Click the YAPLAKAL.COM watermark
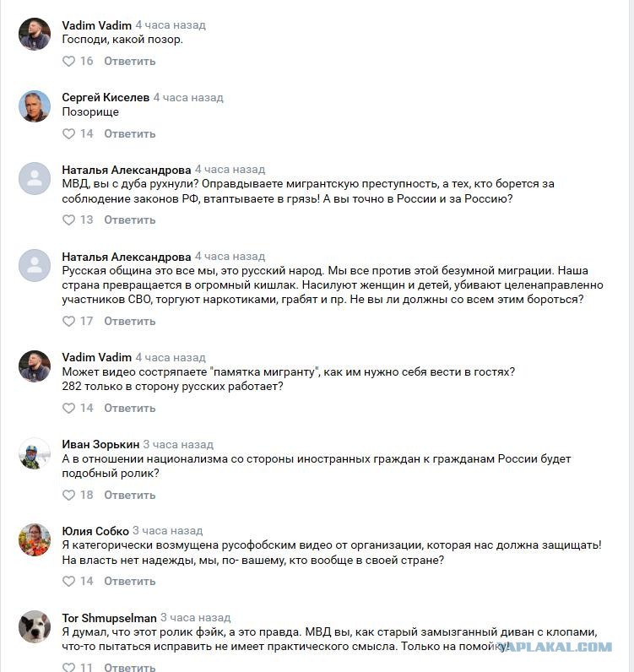Image resolution: width=634 pixels, height=672 pixels. click(x=556, y=647)
